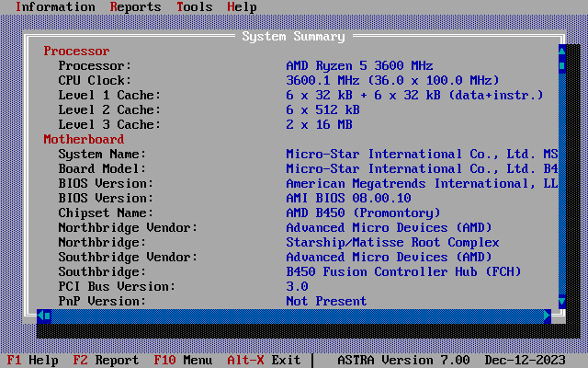588x368 pixels.
Task: Click the 'Not Present' value
Action: 327,301
